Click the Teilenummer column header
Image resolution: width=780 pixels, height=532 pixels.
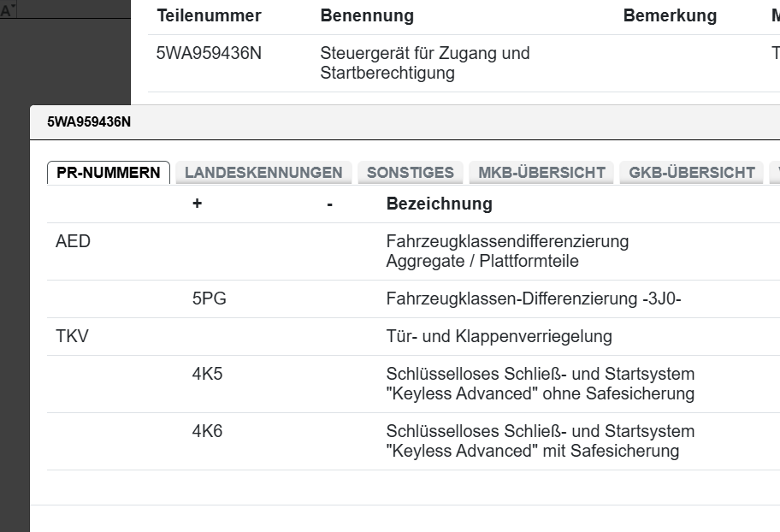209,15
